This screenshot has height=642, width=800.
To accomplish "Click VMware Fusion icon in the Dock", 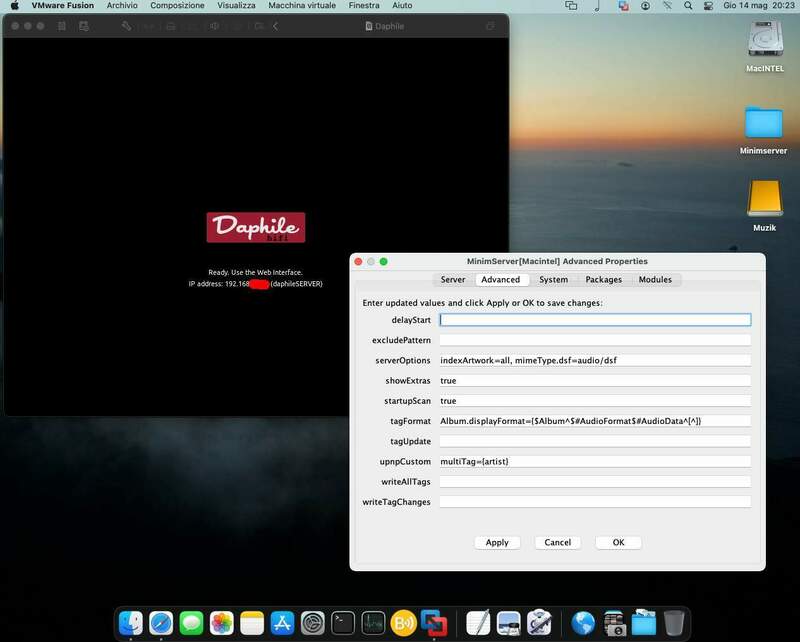I will 434,623.
